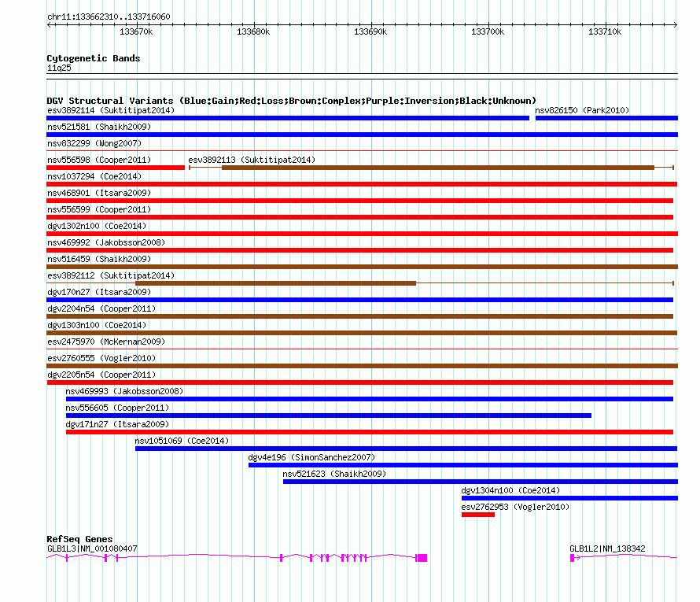Viewport: 700px width, 602px height.
Task: Click the nsv556598 (Cooper2011) short red bar
Action: pyautogui.click(x=116, y=168)
